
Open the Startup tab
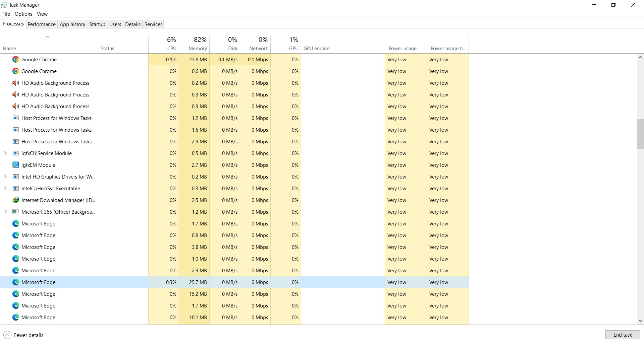[97, 24]
